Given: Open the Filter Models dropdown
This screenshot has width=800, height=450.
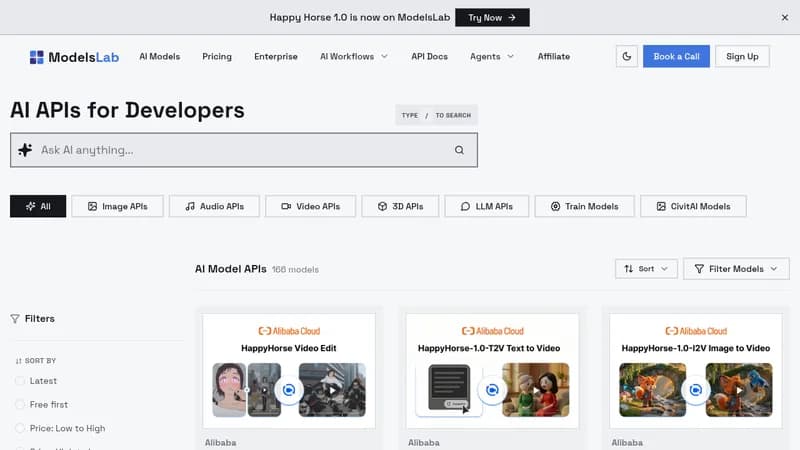Looking at the screenshot, I should pos(736,269).
